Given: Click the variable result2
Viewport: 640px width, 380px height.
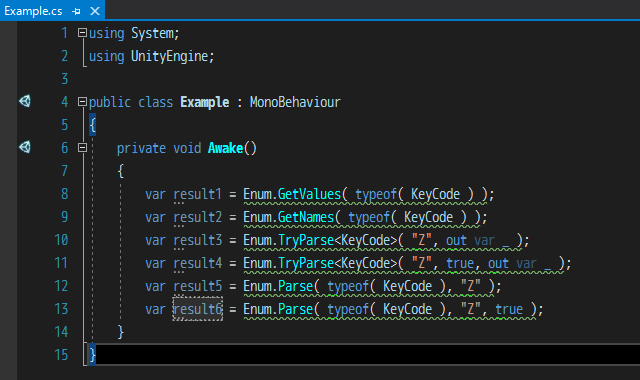Looking at the screenshot, I should coord(198,217).
